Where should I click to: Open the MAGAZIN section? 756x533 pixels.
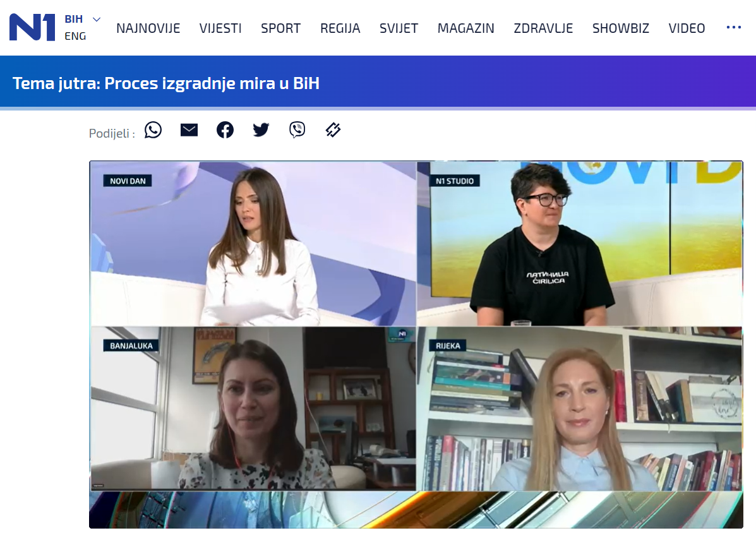[x=466, y=28]
